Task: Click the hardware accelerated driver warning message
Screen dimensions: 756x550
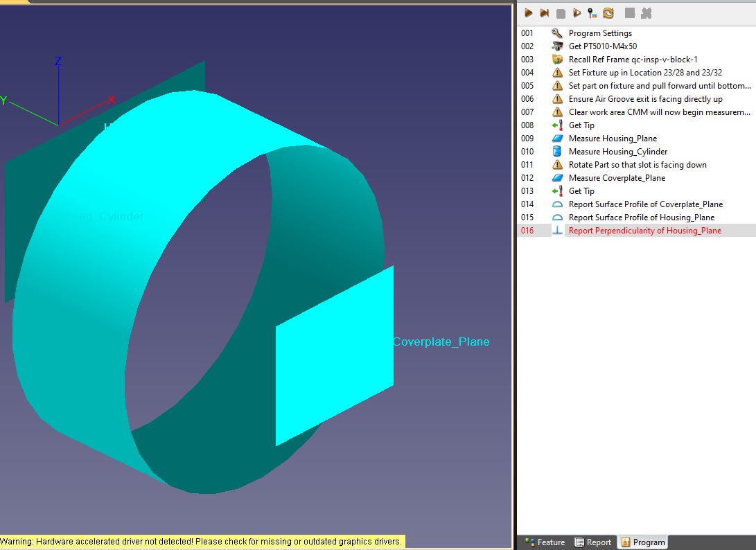Action: click(201, 541)
